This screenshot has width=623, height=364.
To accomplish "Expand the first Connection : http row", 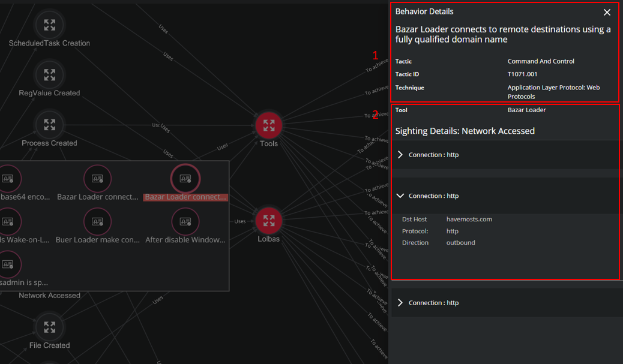I will 400,155.
